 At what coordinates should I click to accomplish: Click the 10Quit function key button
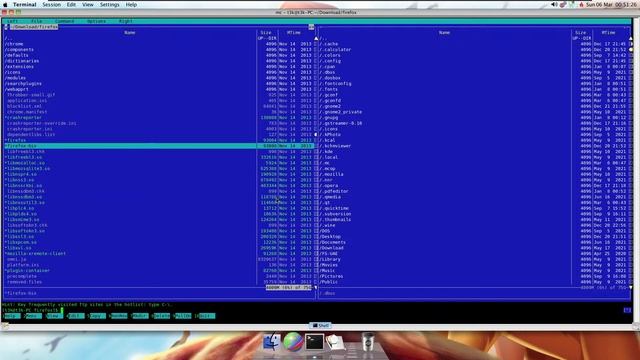(x=205, y=316)
